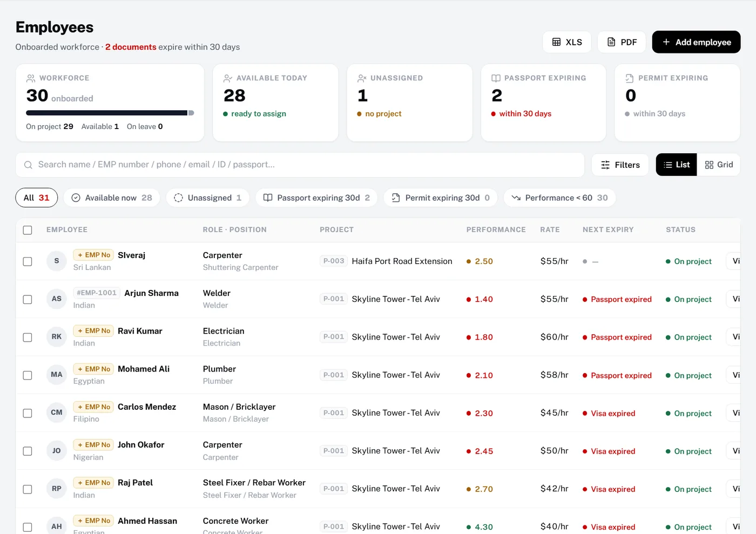This screenshot has height=534, width=756.
Task: Add EMP No for Mohamed Ali
Action: click(93, 369)
